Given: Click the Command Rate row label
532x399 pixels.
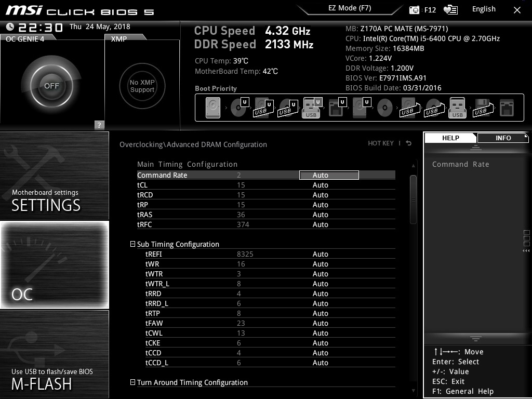Looking at the screenshot, I should pos(162,175).
